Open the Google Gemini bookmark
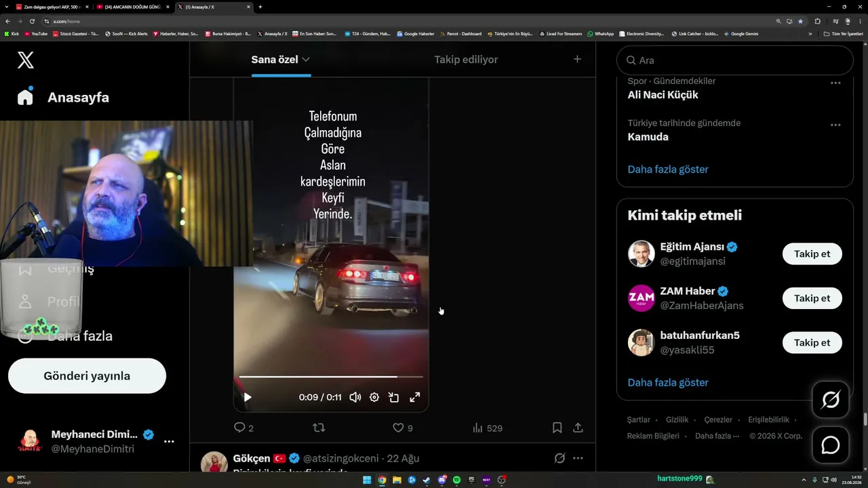Image resolution: width=868 pixels, height=488 pixels. [x=741, y=33]
